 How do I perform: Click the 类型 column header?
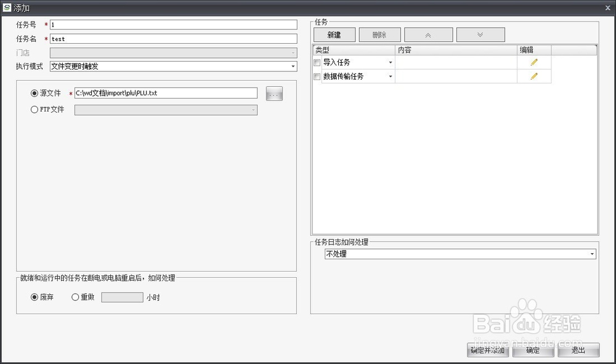tap(354, 50)
